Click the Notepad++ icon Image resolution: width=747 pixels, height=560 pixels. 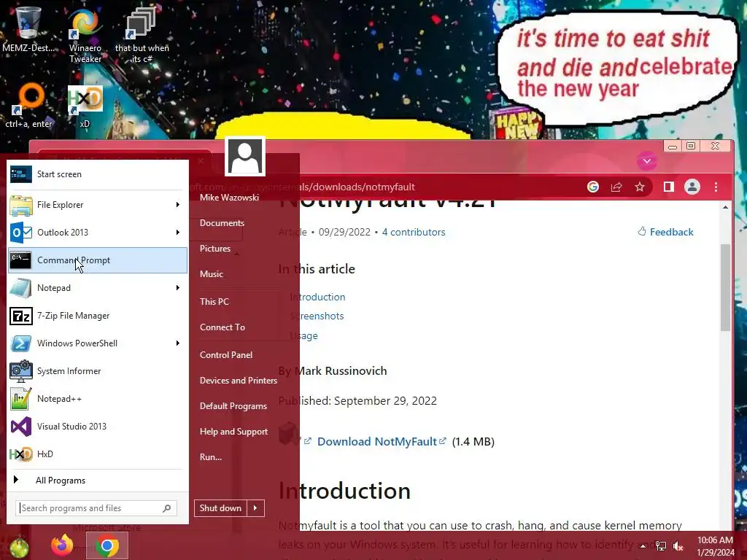point(21,399)
